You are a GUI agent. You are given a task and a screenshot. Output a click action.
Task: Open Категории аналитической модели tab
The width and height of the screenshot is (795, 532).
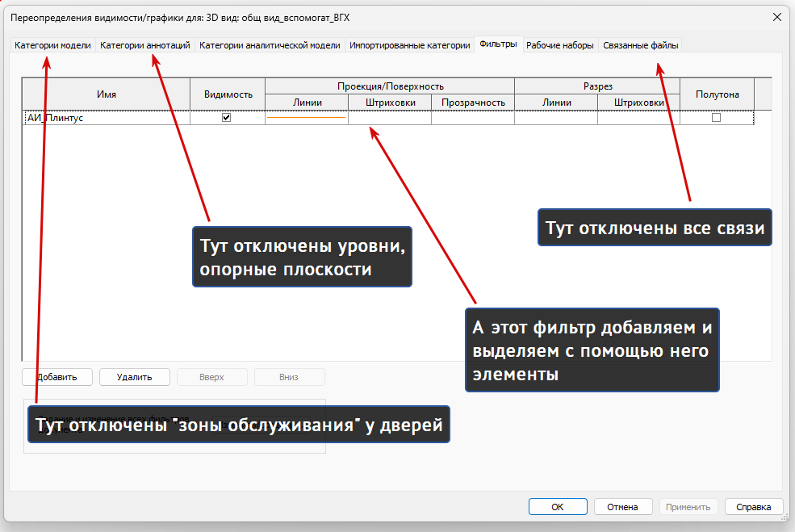pos(270,45)
